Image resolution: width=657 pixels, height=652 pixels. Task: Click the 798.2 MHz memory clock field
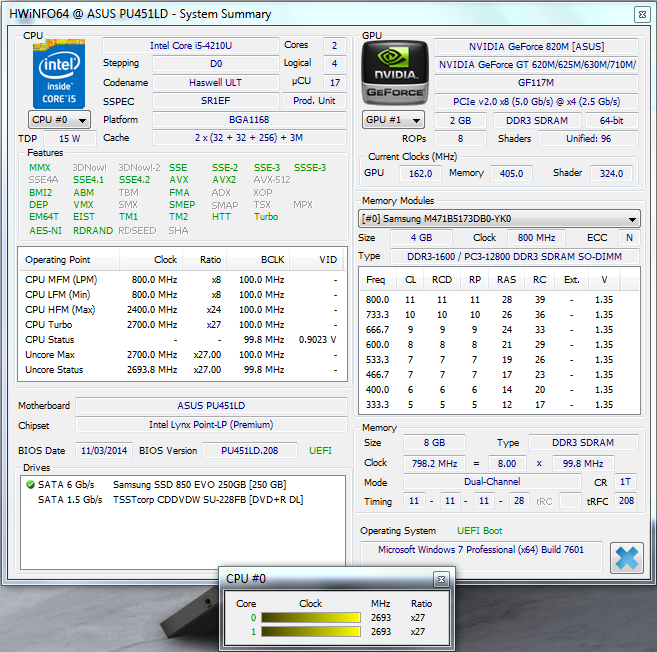(435, 463)
